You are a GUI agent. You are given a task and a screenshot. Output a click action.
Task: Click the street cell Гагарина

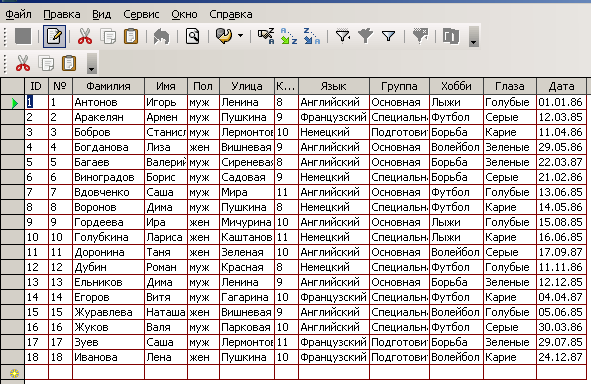click(247, 297)
